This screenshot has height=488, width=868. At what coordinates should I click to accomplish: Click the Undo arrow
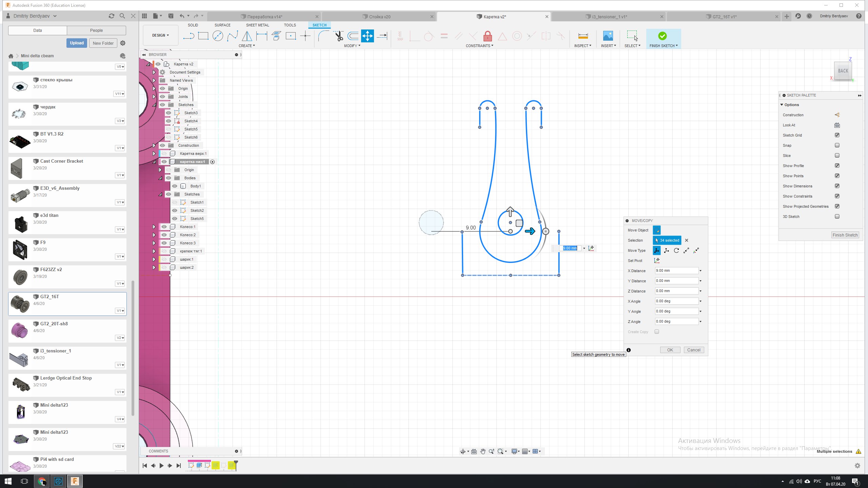(x=182, y=16)
